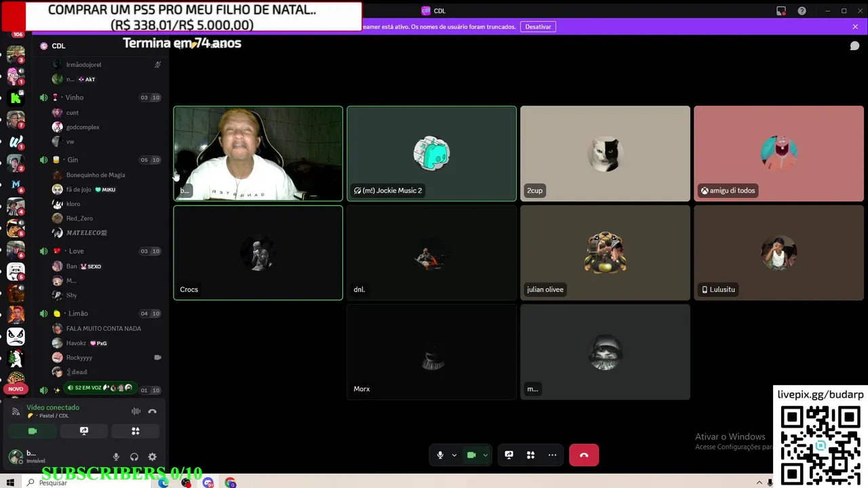Open microphone options arrow in call bar
868x488 pixels.
coord(454,455)
